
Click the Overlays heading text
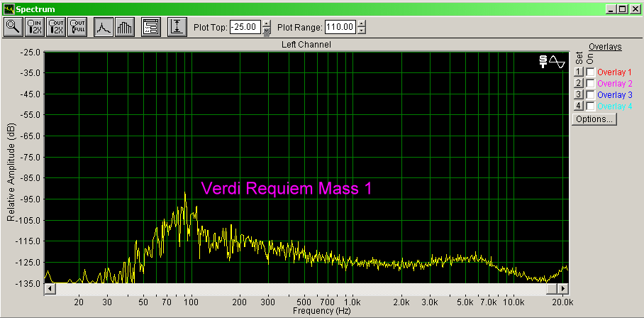pyautogui.click(x=605, y=47)
